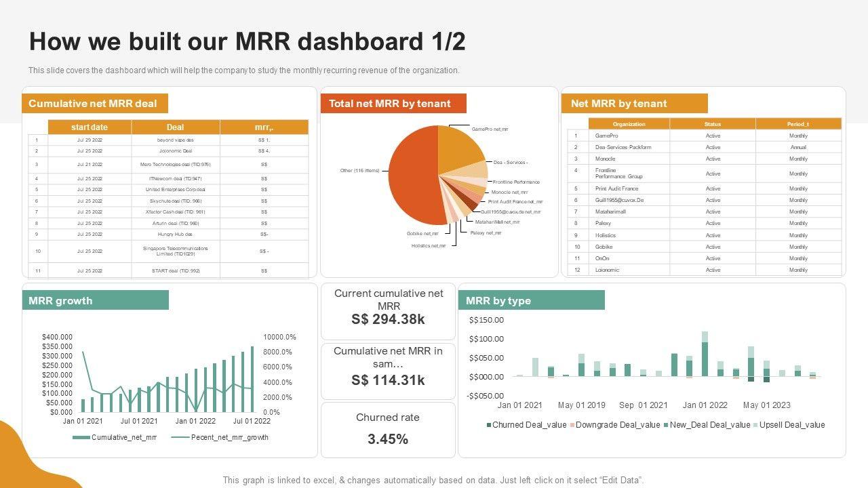Select the "Pecent_net_mrr_growth" legend label

tap(230, 438)
